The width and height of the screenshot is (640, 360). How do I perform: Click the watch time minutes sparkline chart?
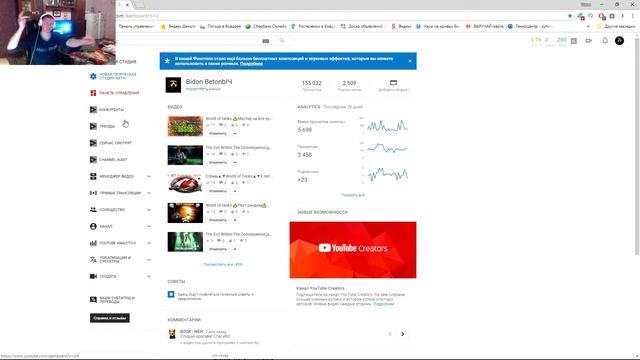point(387,125)
